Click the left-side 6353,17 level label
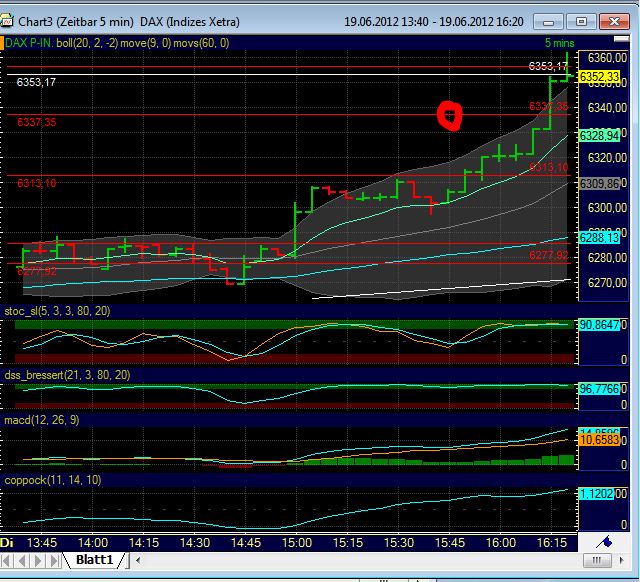The image size is (640, 582). [36, 82]
